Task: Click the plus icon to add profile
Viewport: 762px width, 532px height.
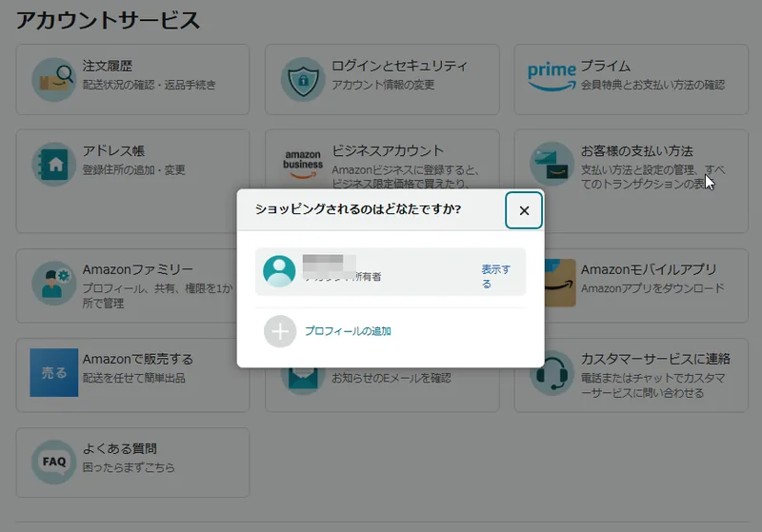Action: point(280,331)
